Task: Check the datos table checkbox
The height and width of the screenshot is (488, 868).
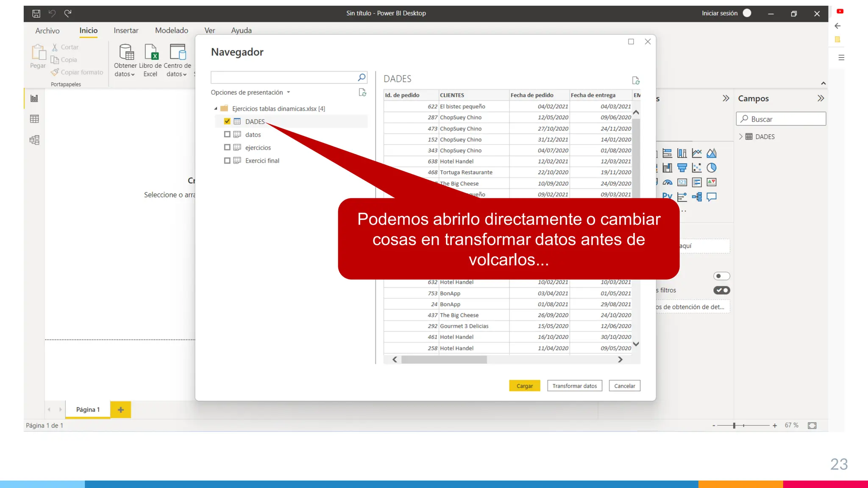Action: tap(227, 135)
